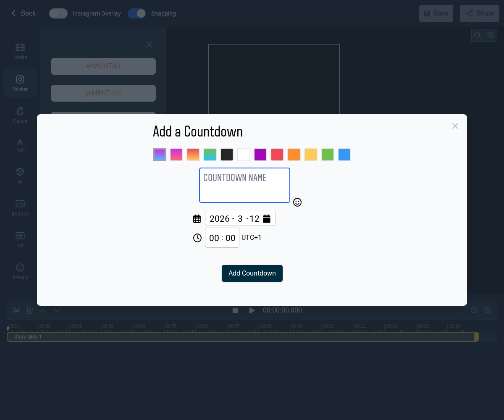Select the Media panel
The image size is (504, 420).
(x=20, y=51)
